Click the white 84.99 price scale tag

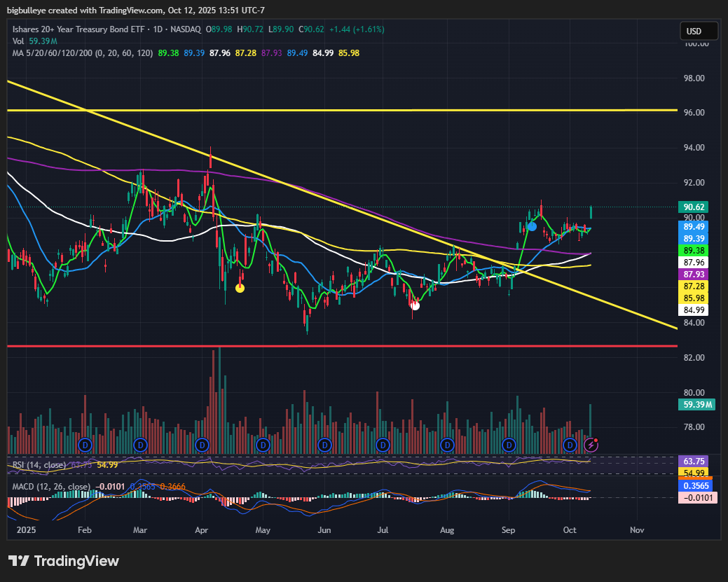pos(694,310)
